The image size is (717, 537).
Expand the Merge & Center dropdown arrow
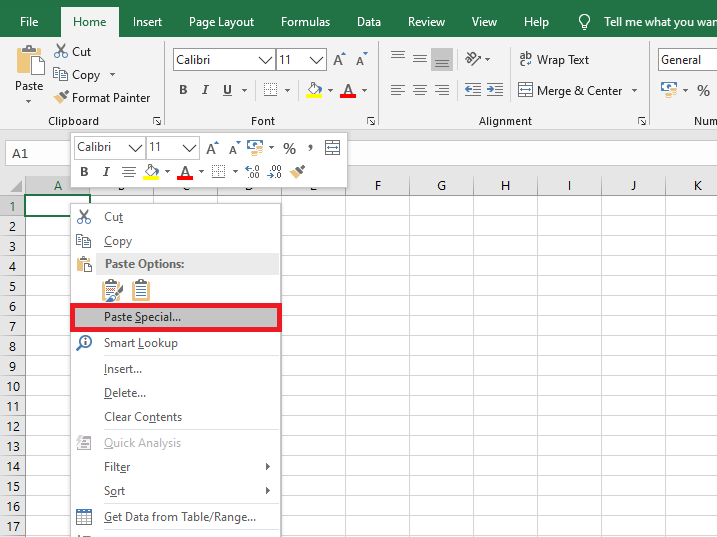pos(633,91)
